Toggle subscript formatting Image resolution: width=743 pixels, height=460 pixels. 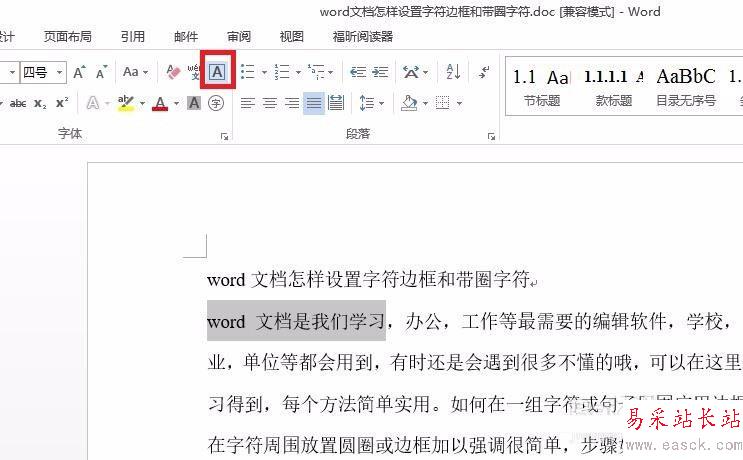point(40,103)
